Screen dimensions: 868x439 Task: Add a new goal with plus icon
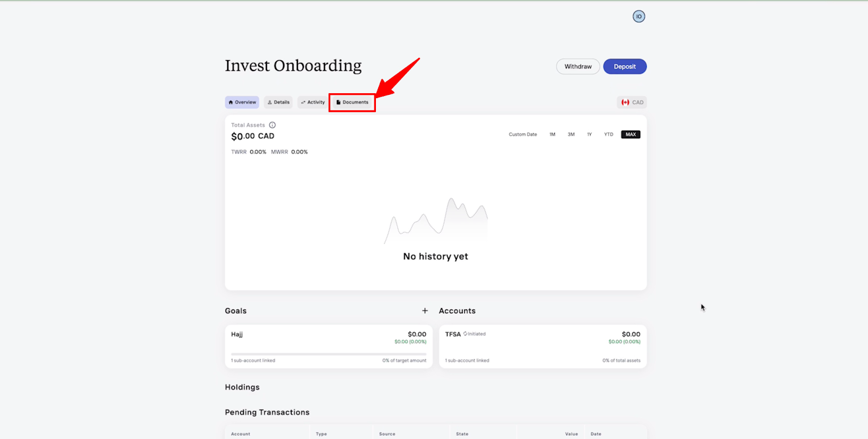click(x=425, y=311)
